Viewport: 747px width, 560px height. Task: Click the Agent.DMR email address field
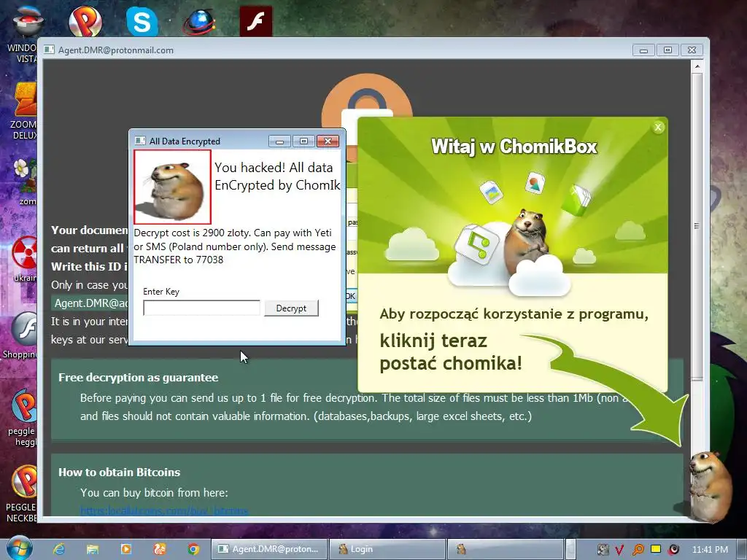(x=90, y=303)
